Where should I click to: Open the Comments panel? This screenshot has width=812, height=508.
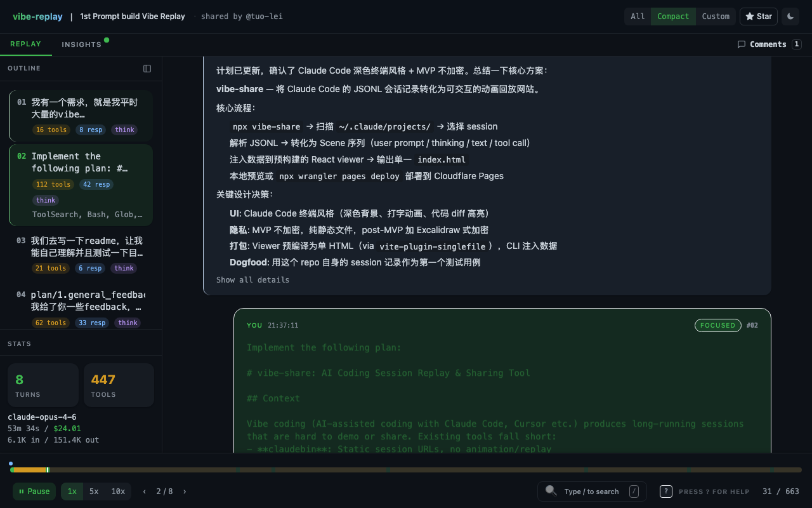coord(768,44)
